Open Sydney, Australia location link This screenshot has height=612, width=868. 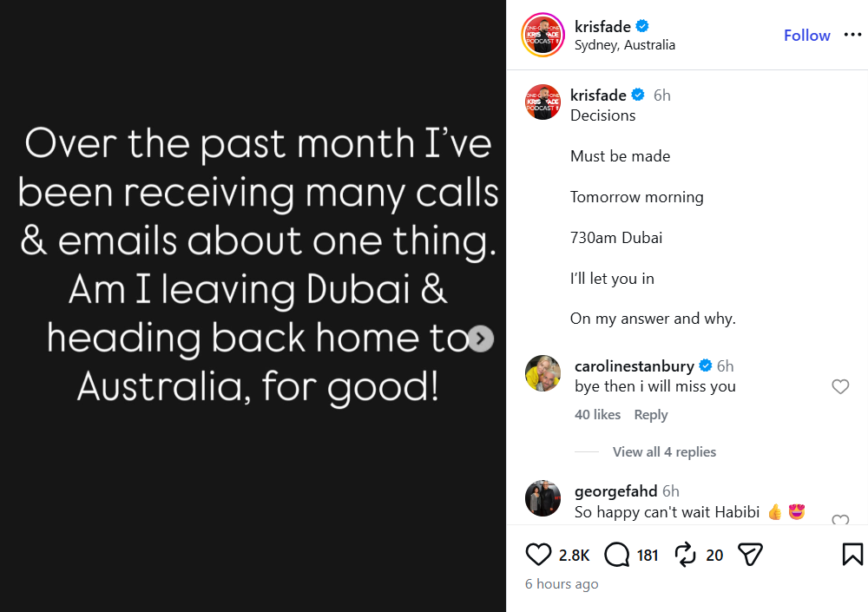pyautogui.click(x=624, y=45)
